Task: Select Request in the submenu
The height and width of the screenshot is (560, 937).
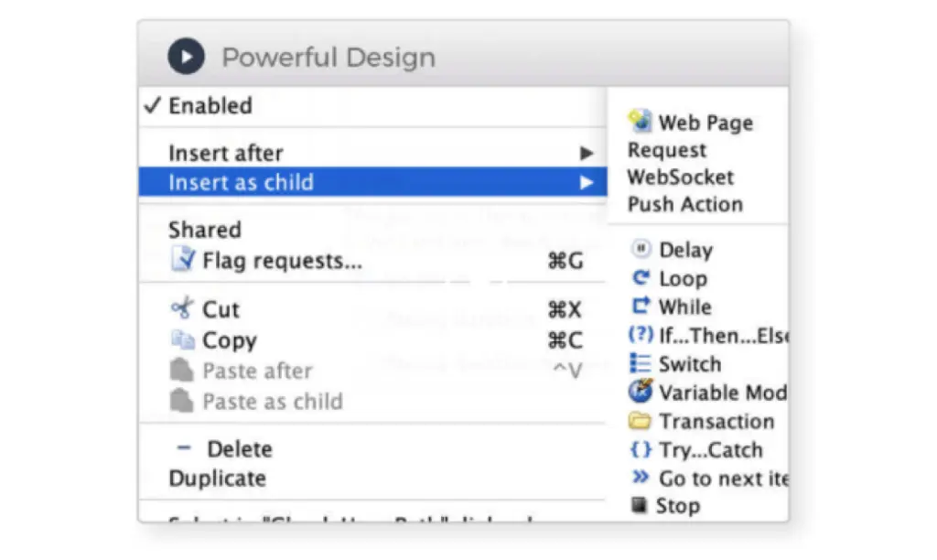Action: tap(666, 150)
